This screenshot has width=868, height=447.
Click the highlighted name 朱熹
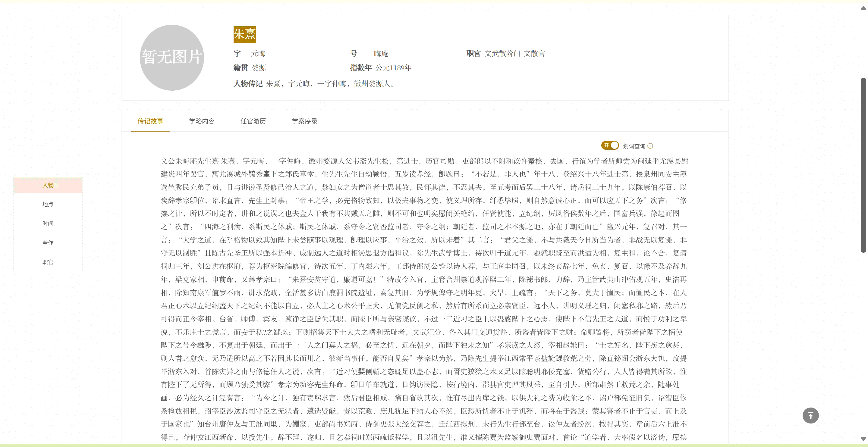point(245,34)
